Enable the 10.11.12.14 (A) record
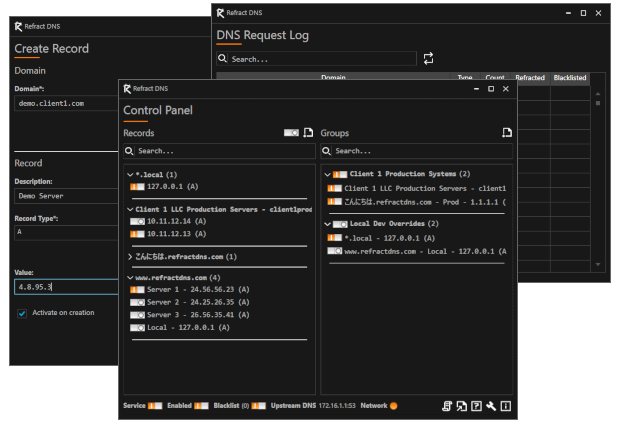The height and width of the screenshot is (439, 620). pyautogui.click(x=137, y=221)
